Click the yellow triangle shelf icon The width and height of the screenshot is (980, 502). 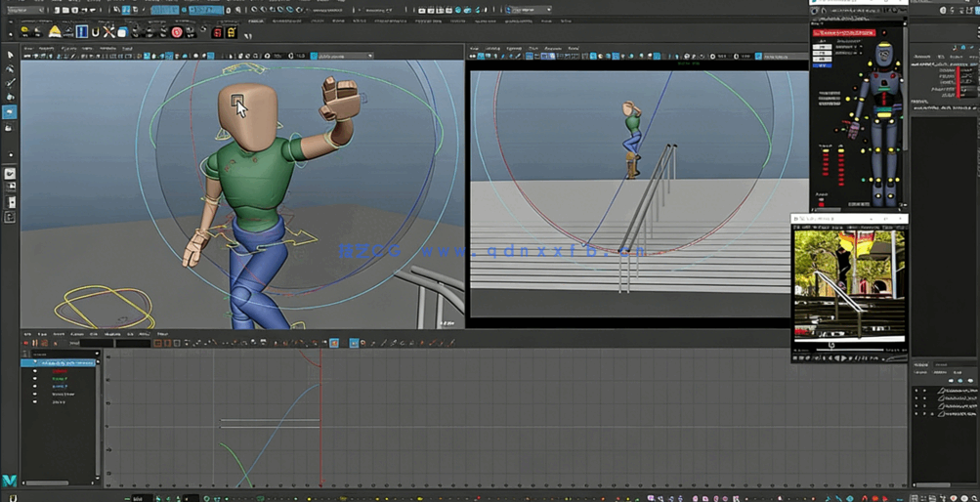54,32
